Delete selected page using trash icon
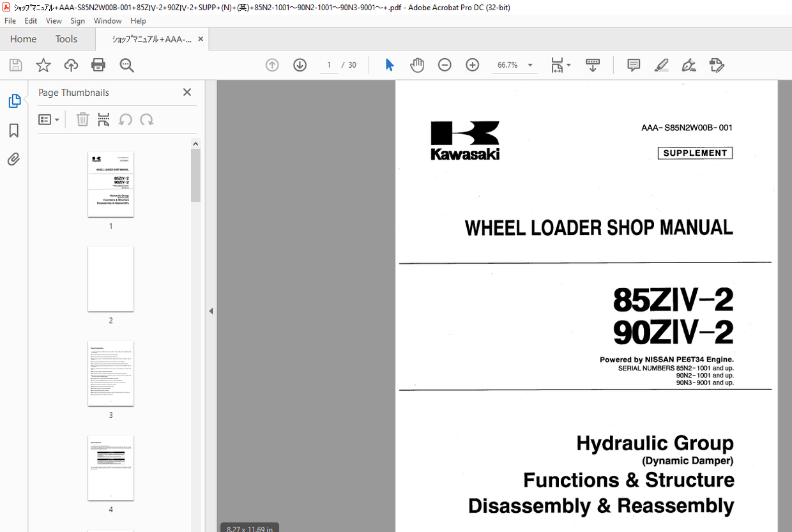This screenshot has width=792, height=532. 82,119
